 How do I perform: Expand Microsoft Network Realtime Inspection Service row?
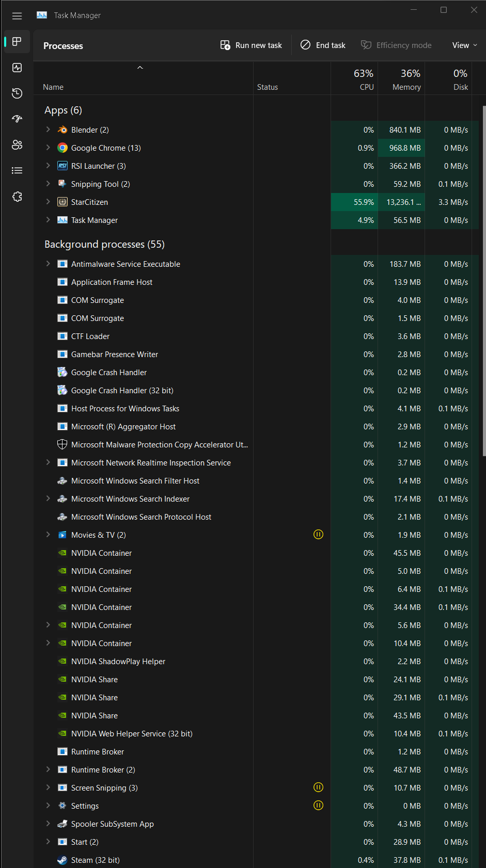point(48,462)
